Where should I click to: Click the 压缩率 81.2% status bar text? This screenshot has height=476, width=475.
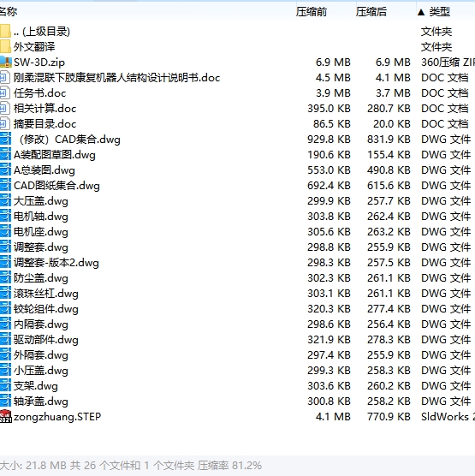tap(229, 466)
